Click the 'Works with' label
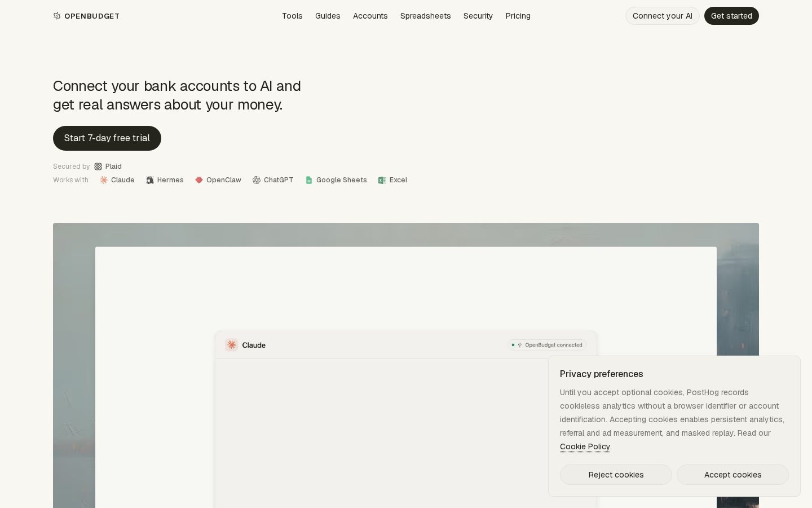Viewport: 812px width, 508px height. click(x=70, y=180)
